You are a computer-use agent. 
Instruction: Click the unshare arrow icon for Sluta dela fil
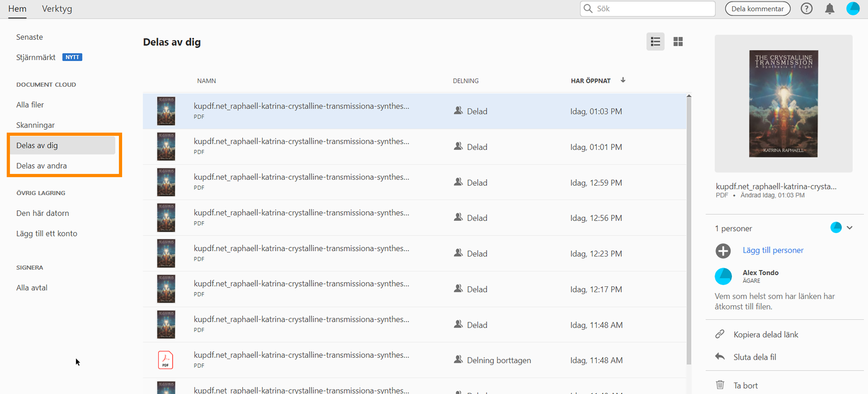[x=720, y=357]
